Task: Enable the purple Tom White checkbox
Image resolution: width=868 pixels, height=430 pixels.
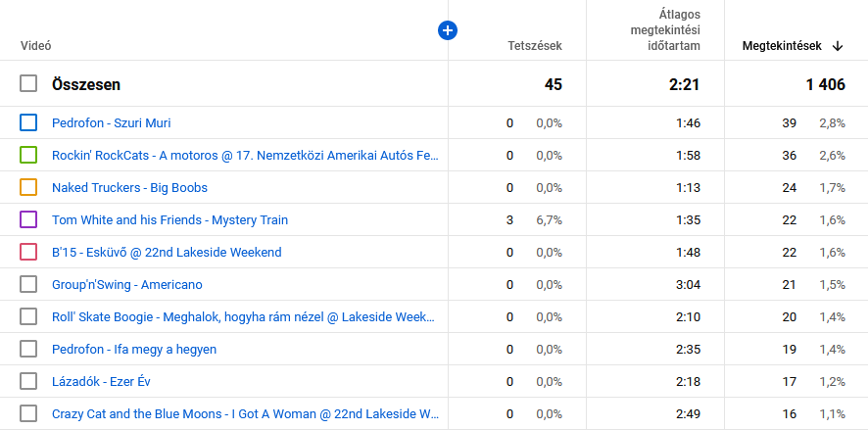Action: point(28,219)
